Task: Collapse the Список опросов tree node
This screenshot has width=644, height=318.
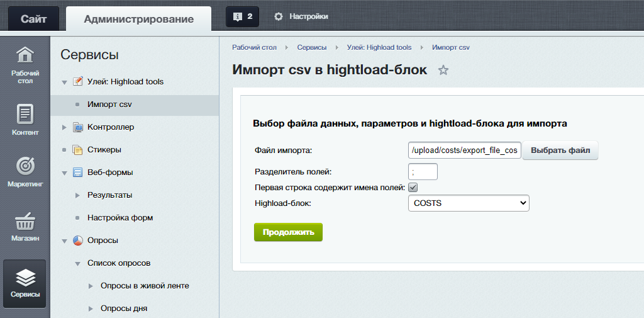Action: [77, 264]
